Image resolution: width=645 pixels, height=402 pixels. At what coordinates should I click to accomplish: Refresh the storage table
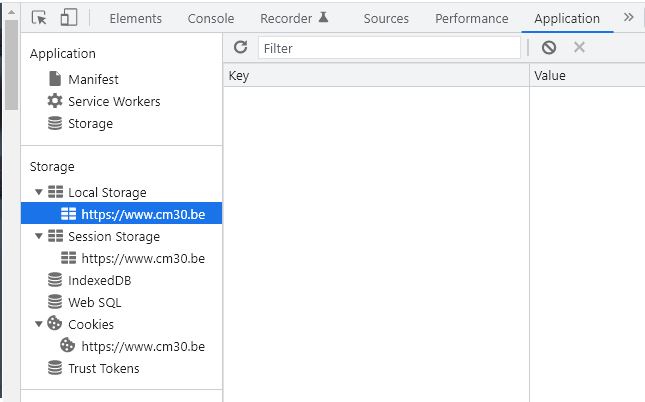tap(241, 47)
